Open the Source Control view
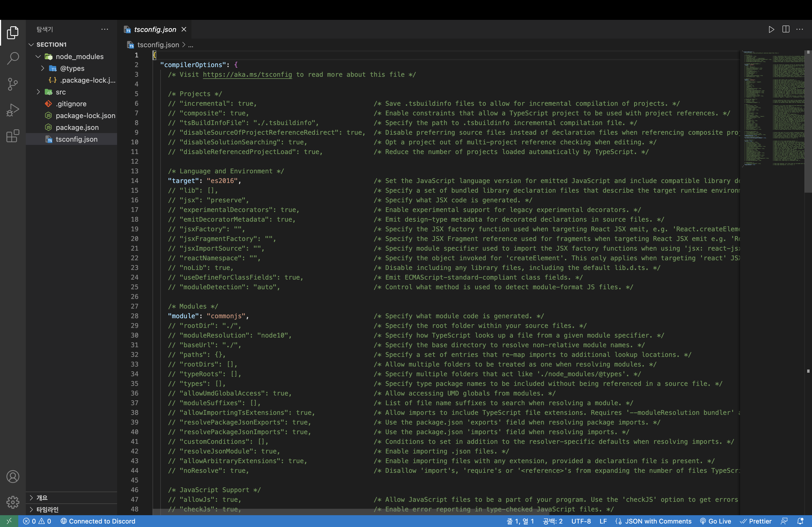 pos(13,84)
